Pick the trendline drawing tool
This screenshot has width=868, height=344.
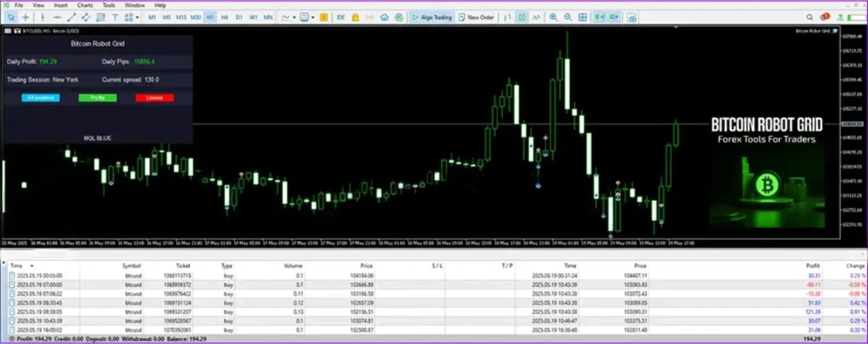(x=72, y=18)
